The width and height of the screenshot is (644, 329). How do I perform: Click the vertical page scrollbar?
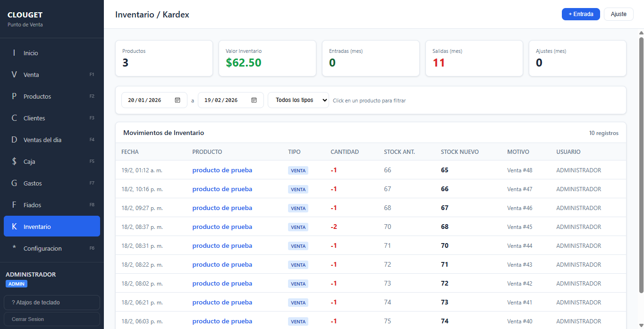click(x=641, y=165)
